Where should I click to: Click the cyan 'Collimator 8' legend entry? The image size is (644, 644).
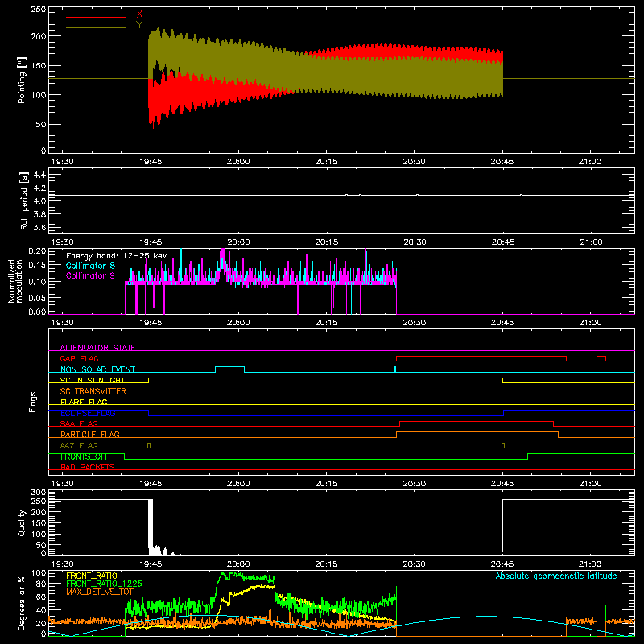click(x=90, y=266)
